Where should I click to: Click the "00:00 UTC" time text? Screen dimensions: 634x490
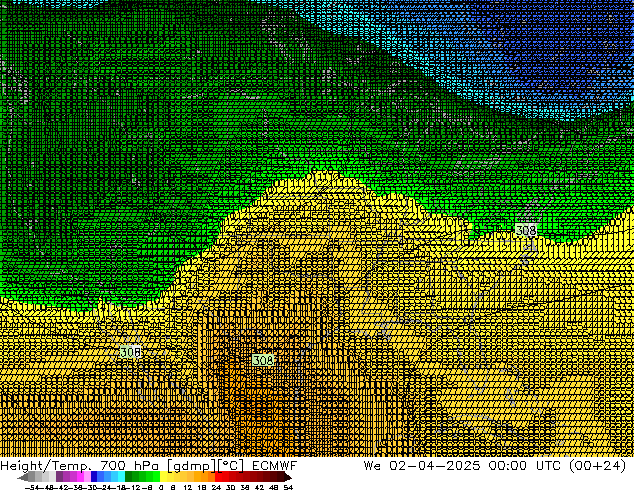pos(524,466)
